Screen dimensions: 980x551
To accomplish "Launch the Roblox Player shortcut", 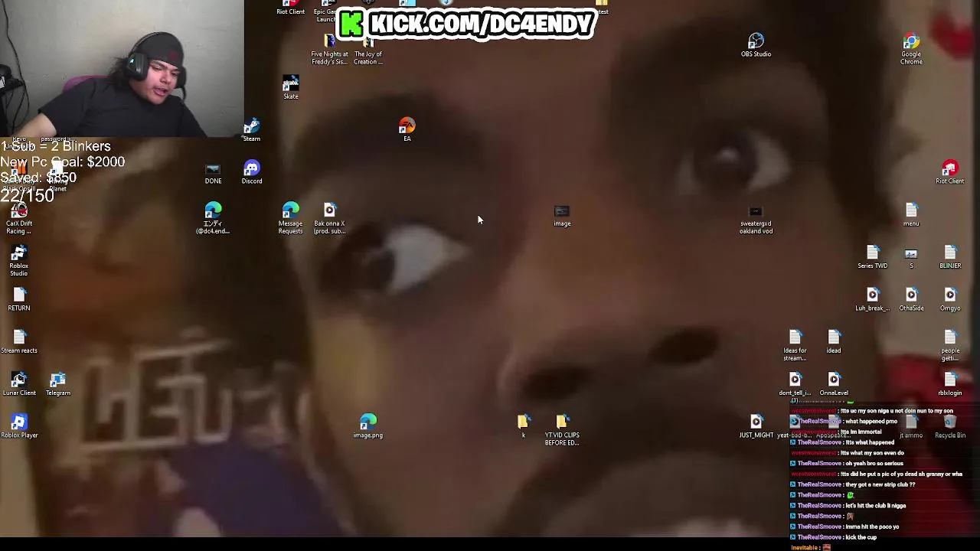I will point(19,426).
